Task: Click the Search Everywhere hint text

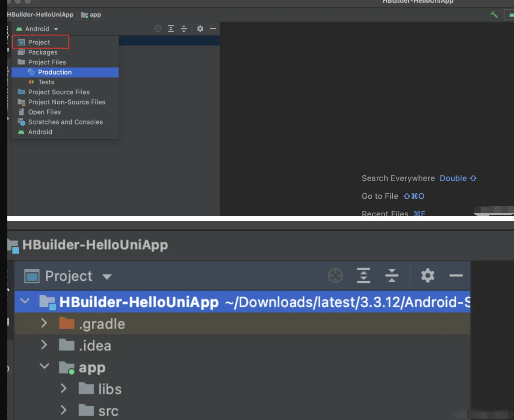Action: 398,178
